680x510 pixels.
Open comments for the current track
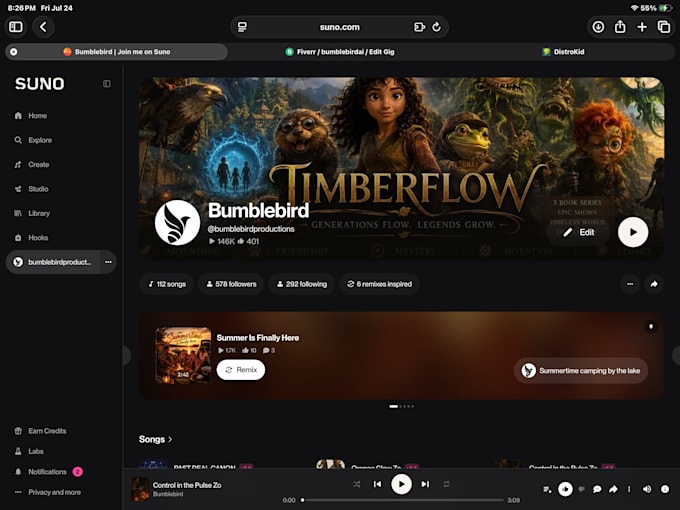click(x=597, y=489)
